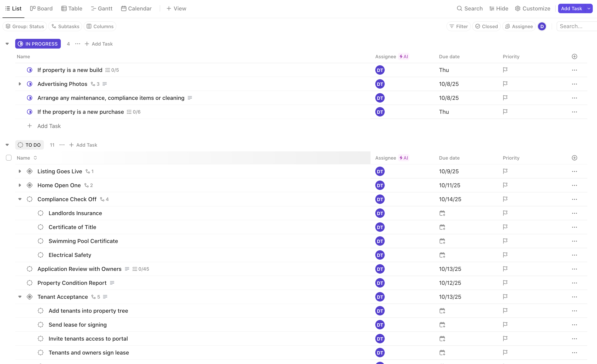Open In Progress group ellipsis menu
This screenshot has width=597, height=364.
[78, 44]
